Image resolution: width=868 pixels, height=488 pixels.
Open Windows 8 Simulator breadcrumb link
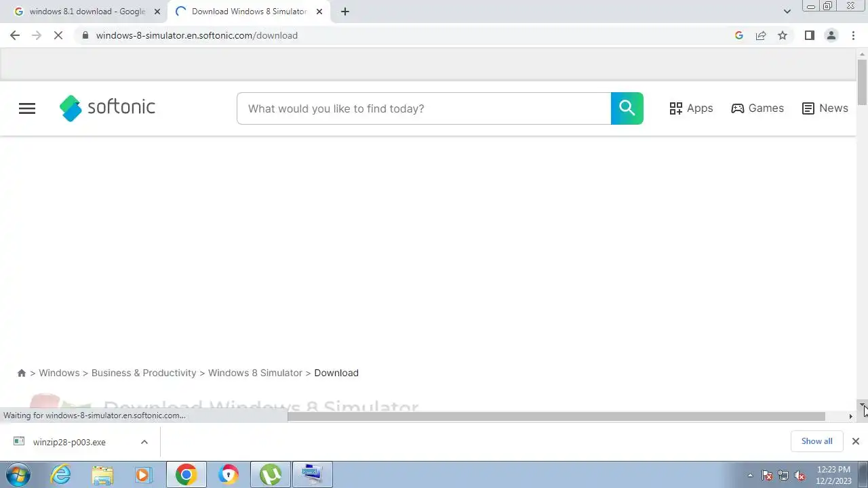[x=255, y=373]
